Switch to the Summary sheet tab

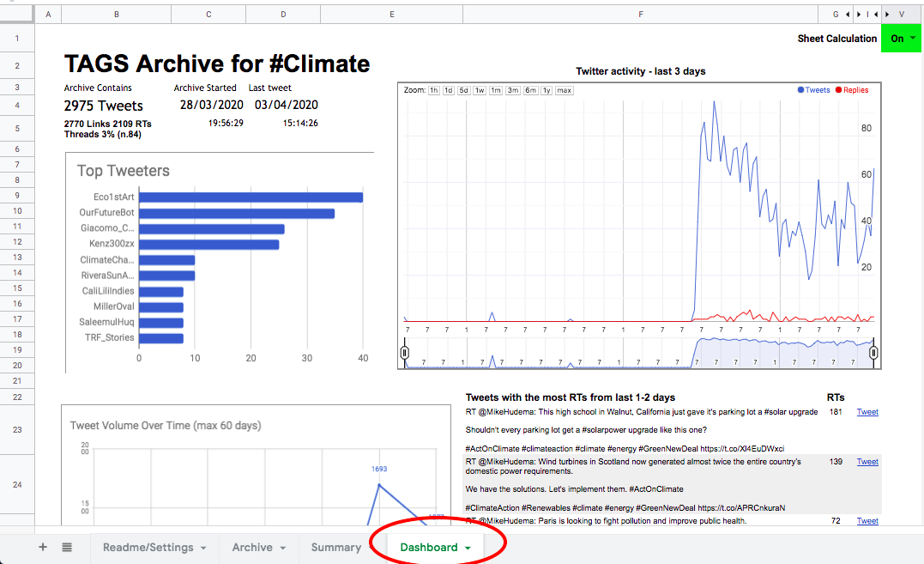(x=336, y=547)
